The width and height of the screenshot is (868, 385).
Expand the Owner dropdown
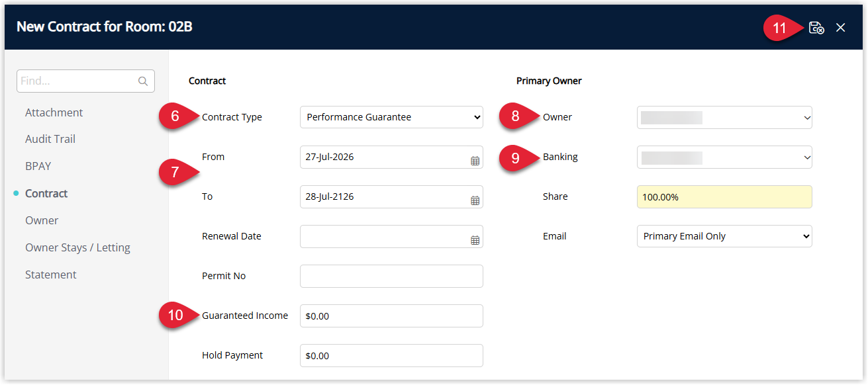coord(724,117)
